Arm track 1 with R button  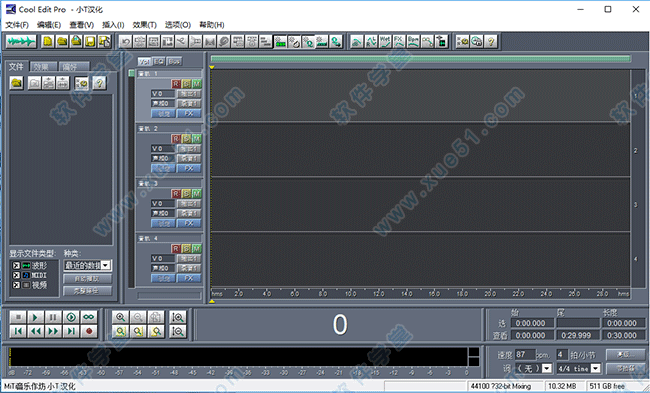pyautogui.click(x=176, y=84)
